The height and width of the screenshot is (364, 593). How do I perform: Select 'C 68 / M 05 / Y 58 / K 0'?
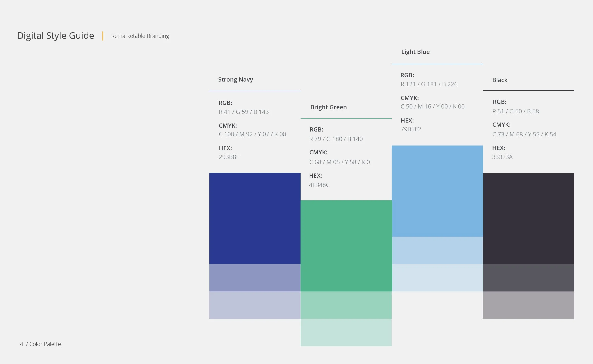(339, 162)
